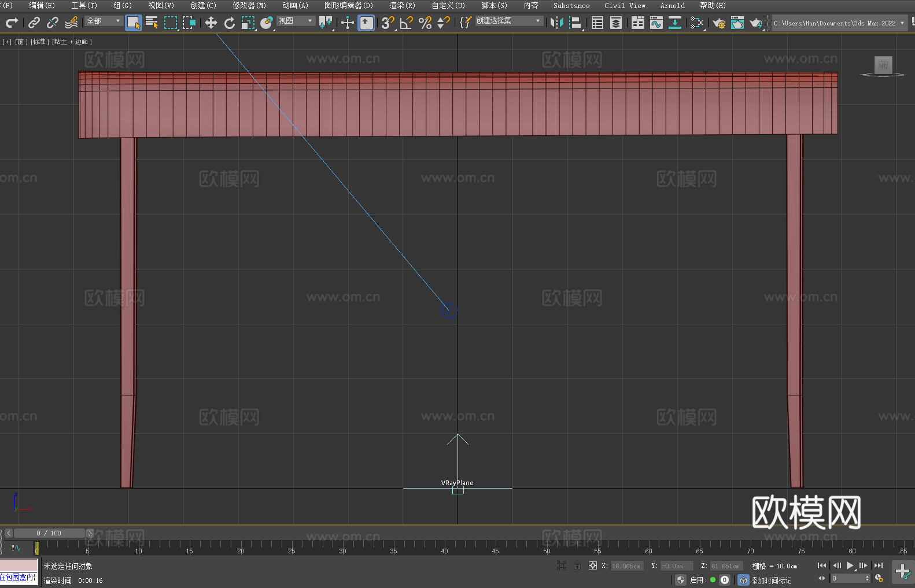Click the Unlink Selection icon
The image size is (915, 588).
click(53, 23)
